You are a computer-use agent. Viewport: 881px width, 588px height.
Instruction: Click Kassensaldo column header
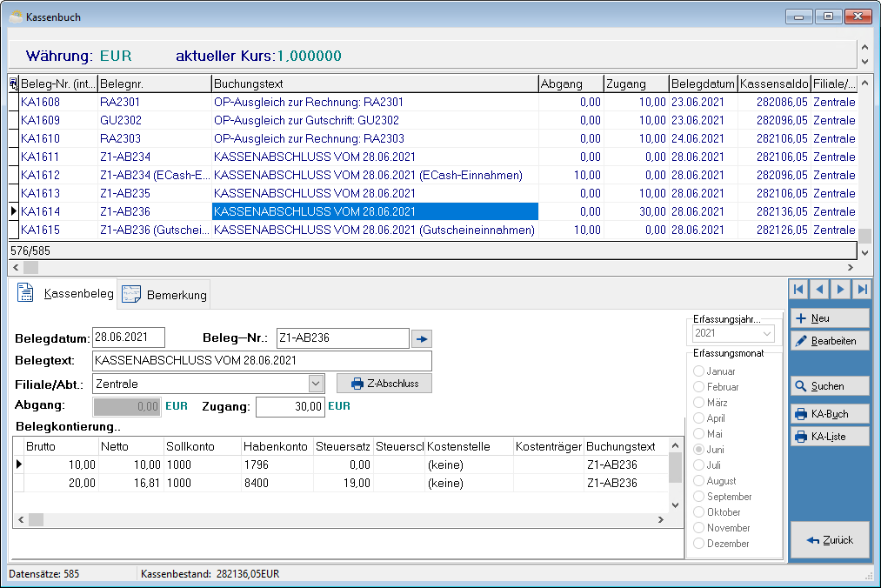774,84
